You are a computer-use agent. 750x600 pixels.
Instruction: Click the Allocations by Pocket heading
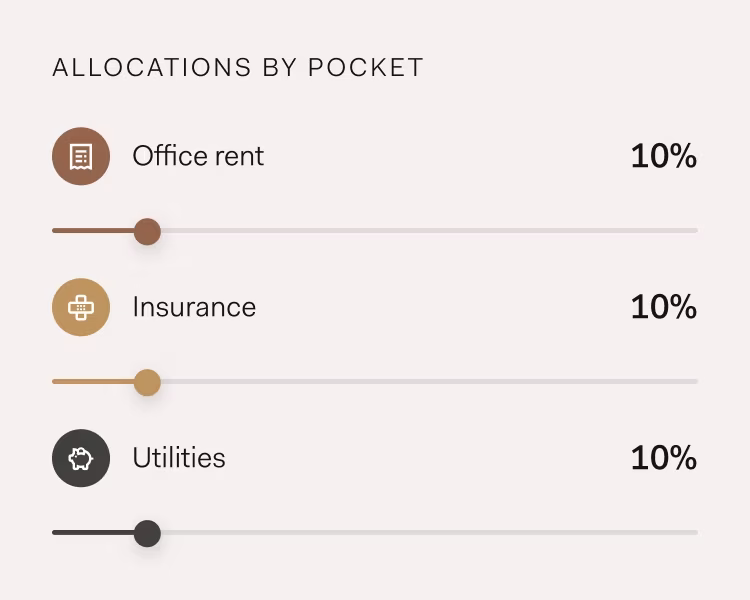click(x=238, y=67)
